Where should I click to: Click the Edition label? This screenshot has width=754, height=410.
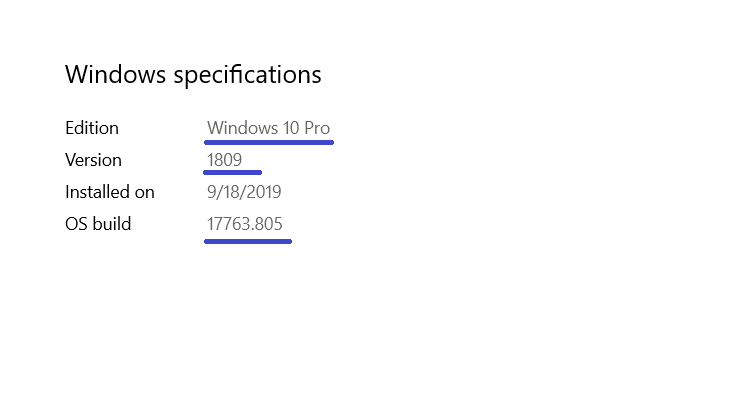92,128
